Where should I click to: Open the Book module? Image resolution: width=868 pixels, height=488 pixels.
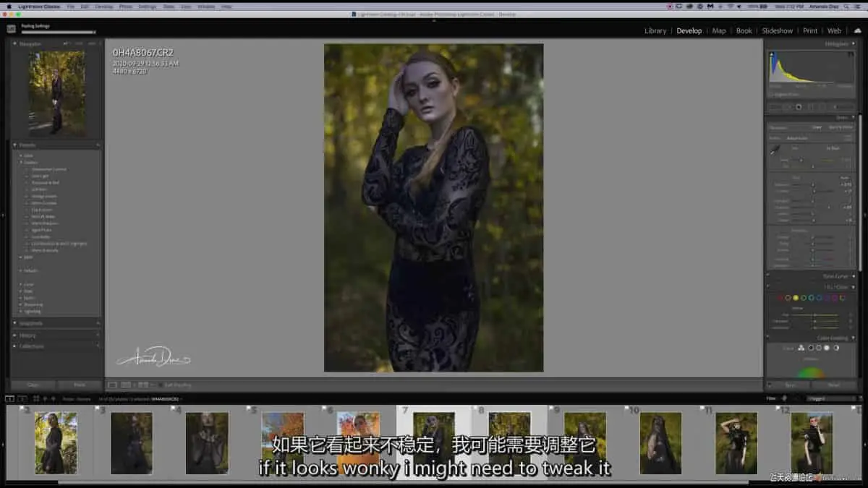click(744, 31)
